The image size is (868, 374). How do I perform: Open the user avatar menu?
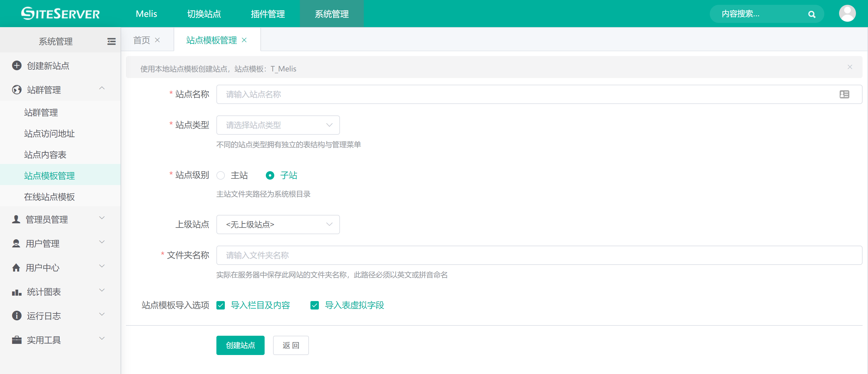point(847,14)
